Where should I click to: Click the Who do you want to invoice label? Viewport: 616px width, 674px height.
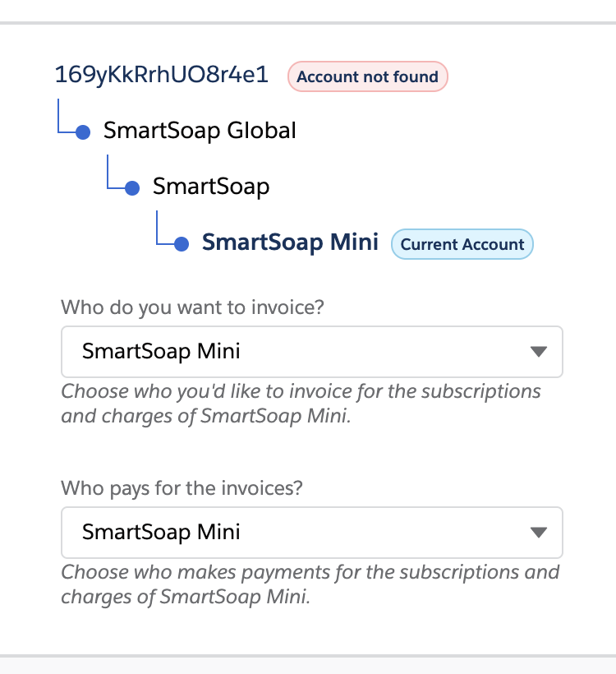pyautogui.click(x=192, y=309)
